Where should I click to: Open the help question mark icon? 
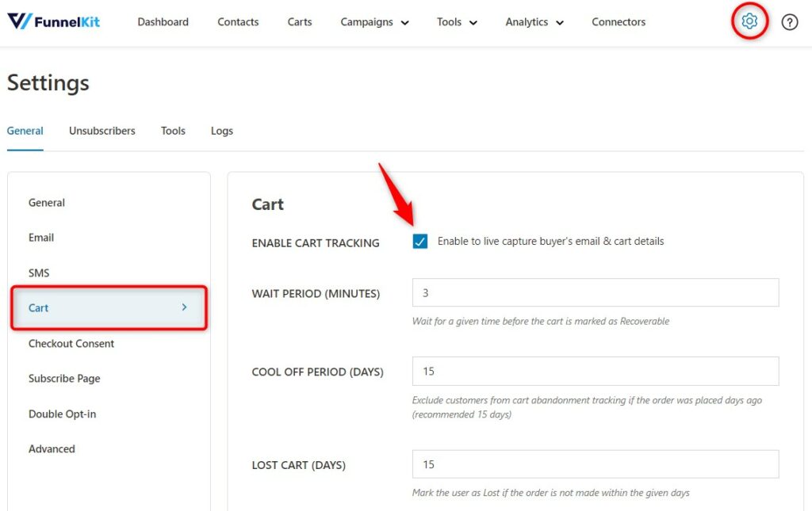click(789, 22)
